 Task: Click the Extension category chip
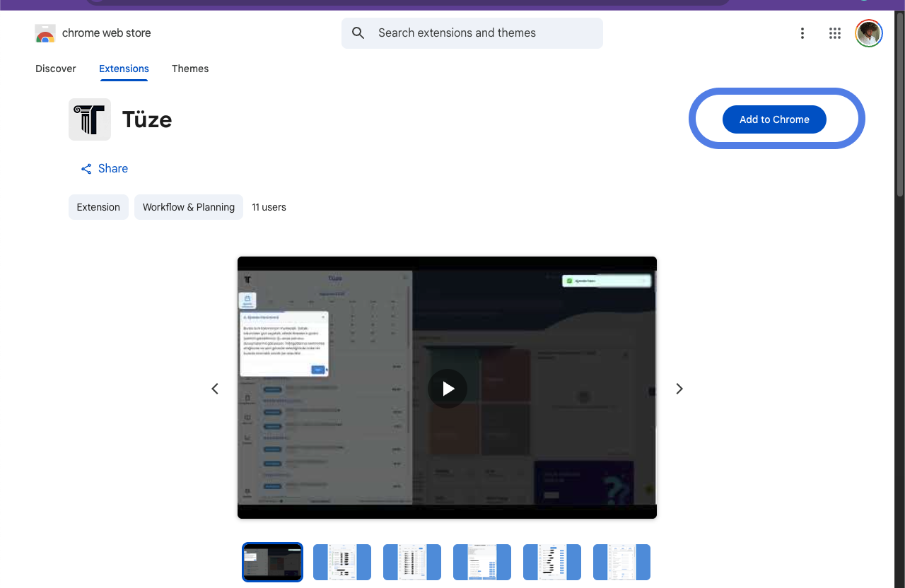point(98,207)
